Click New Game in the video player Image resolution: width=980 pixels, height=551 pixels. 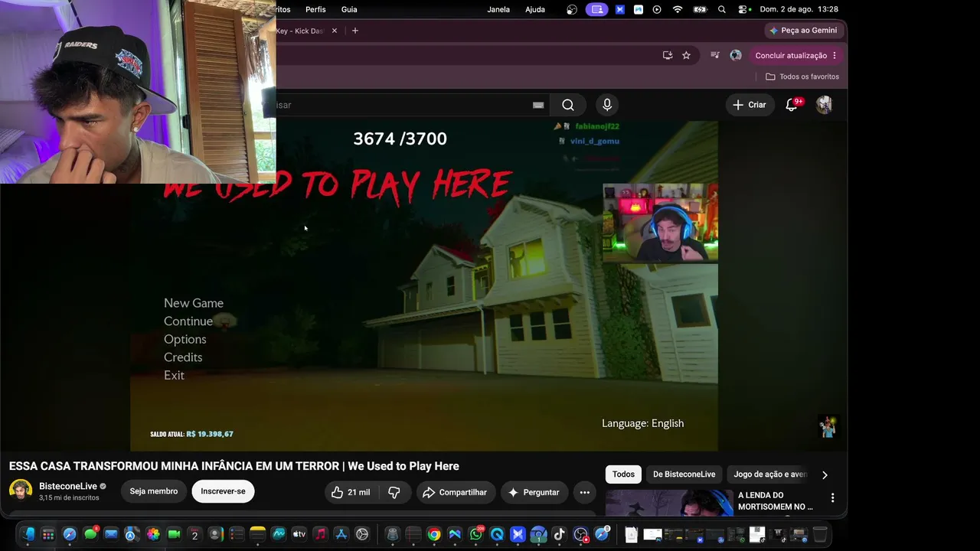[x=194, y=303]
